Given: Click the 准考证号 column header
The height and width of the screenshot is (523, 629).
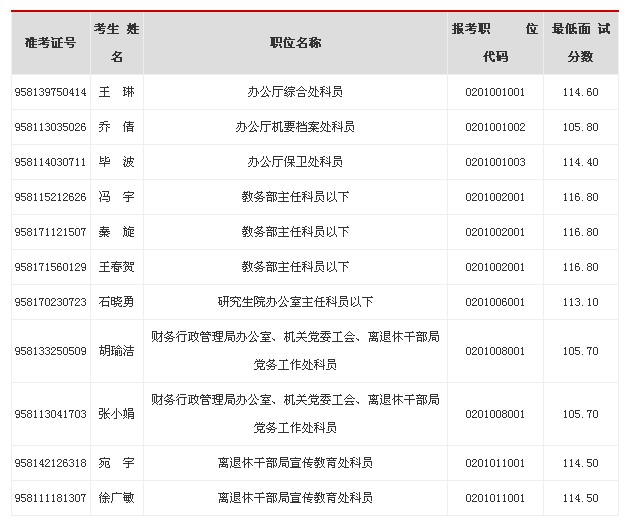Looking at the screenshot, I should click(50, 43).
